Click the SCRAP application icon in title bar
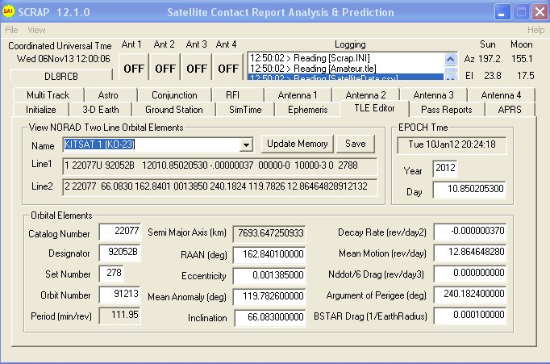The height and width of the screenshot is (364, 550). [8, 12]
